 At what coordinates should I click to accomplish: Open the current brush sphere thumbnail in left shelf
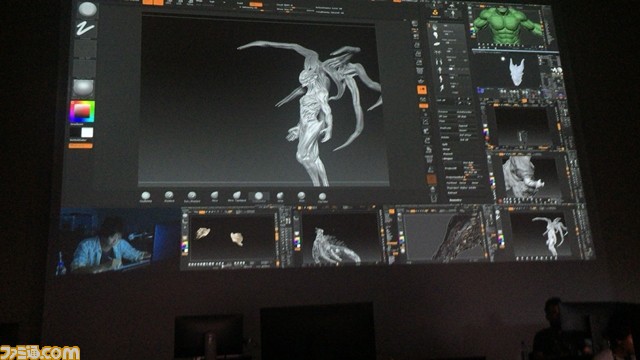(x=87, y=9)
